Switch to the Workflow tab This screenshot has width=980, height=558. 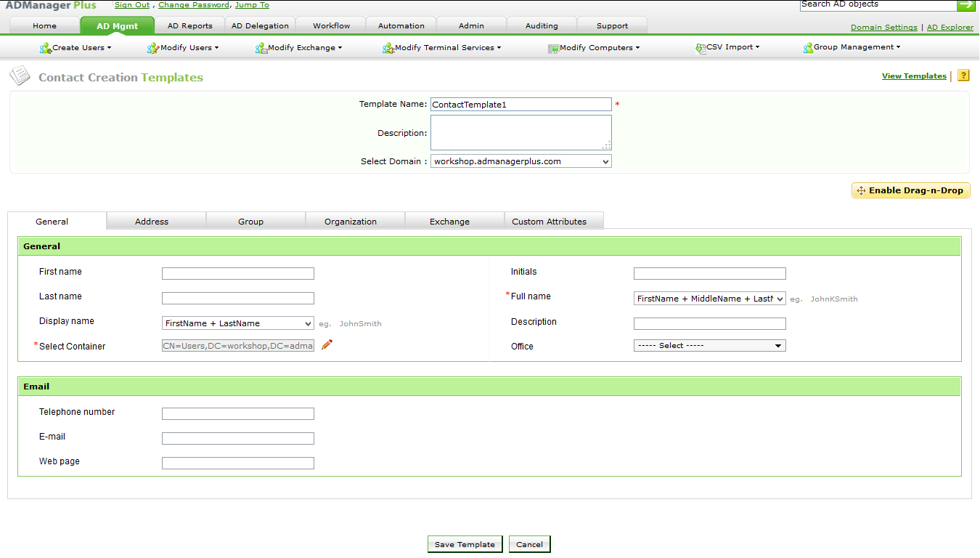[x=332, y=25]
